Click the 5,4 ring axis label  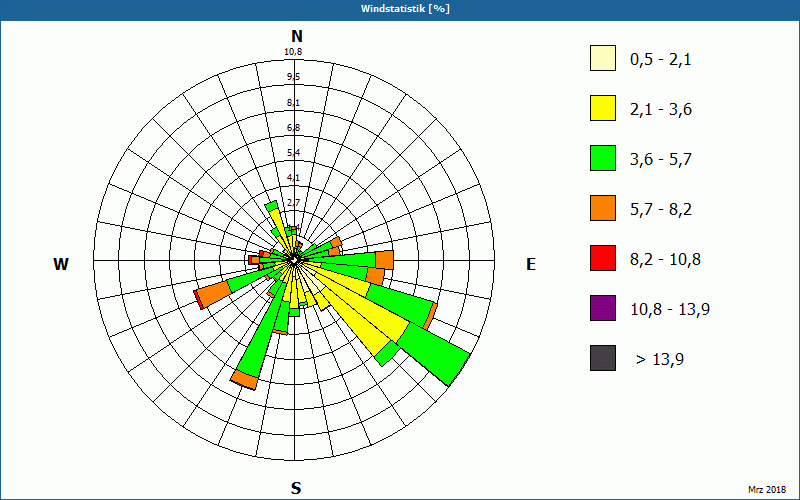point(293,153)
